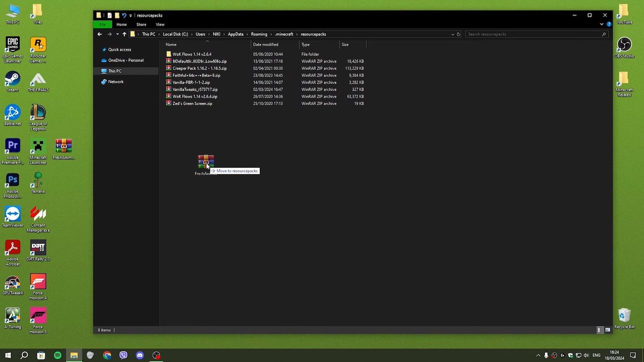Select the Terraria desktop icon
Screen dimensions: 644x362
(38, 183)
